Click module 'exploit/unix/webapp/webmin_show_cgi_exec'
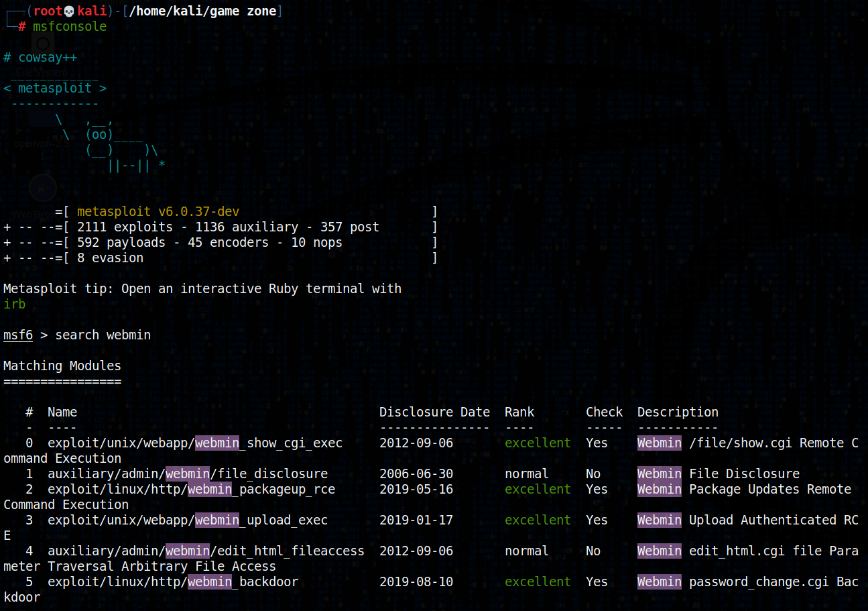This screenshot has height=611, width=868. [x=195, y=443]
